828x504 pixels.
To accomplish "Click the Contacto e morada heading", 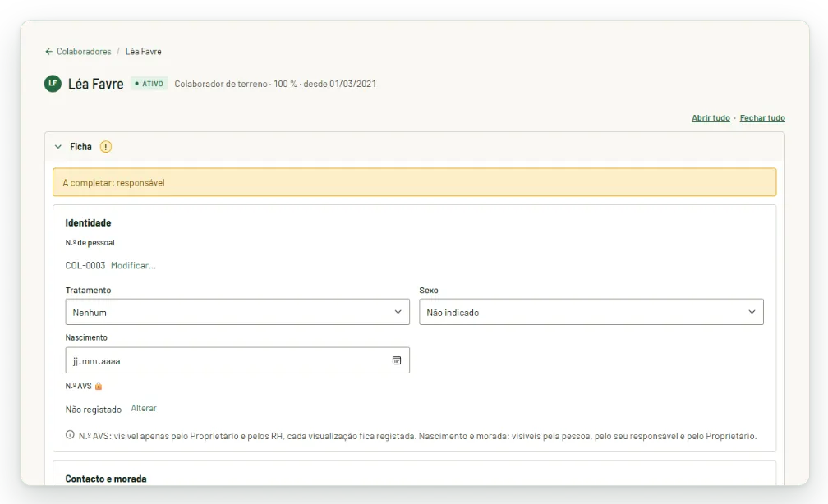I will click(x=106, y=479).
